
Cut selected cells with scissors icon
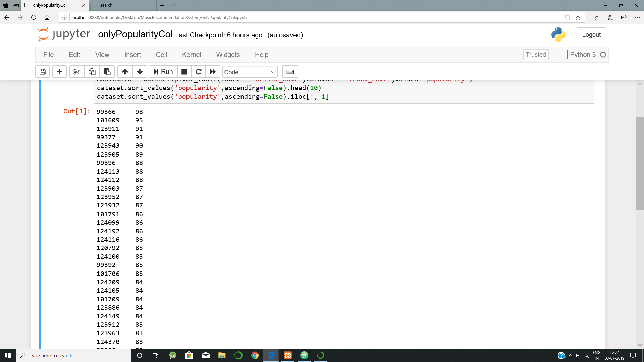click(x=77, y=72)
